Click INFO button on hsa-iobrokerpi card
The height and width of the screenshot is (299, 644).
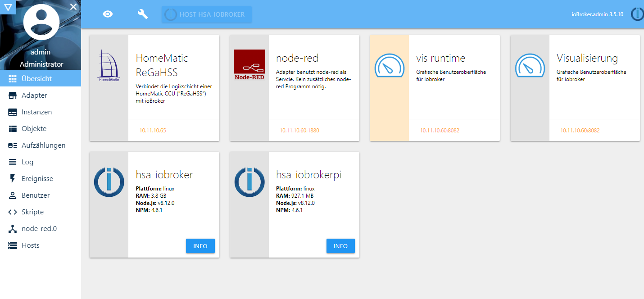coord(340,246)
